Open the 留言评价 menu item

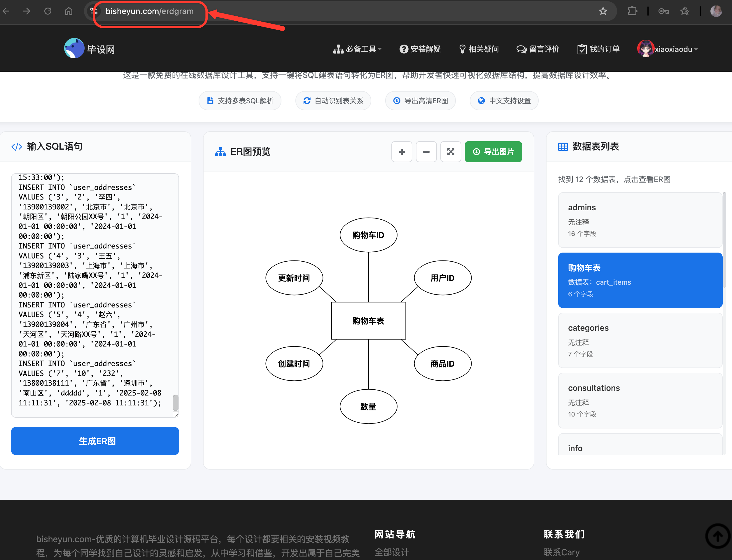537,49
